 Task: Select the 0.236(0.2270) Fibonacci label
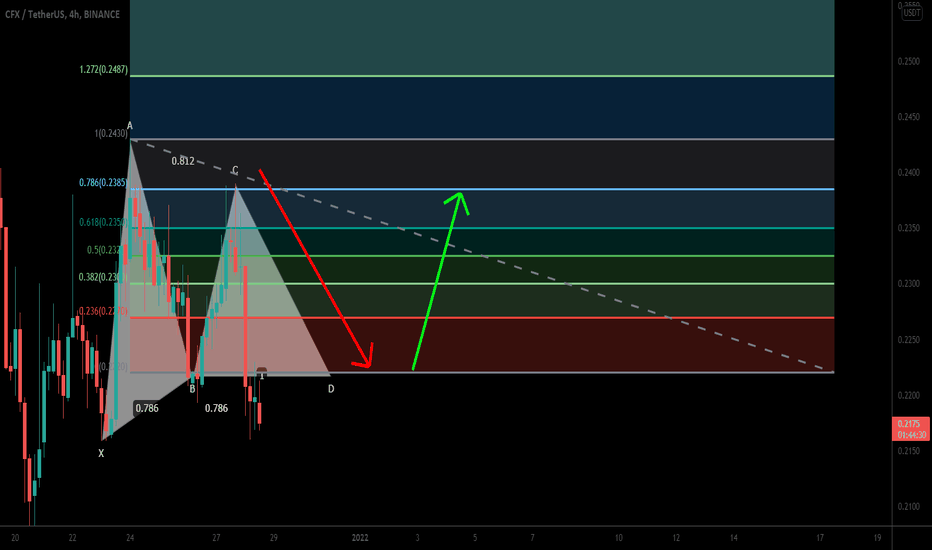click(103, 311)
